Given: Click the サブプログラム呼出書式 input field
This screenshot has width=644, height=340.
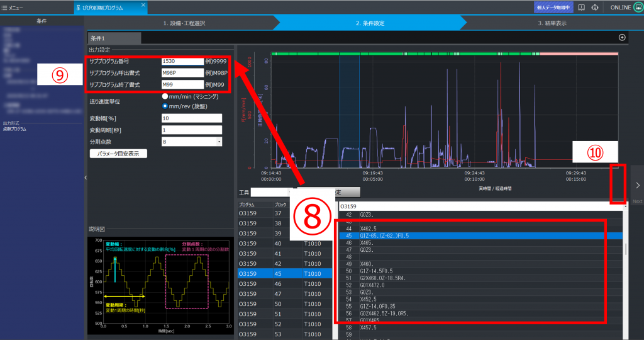Looking at the screenshot, I should click(x=183, y=73).
